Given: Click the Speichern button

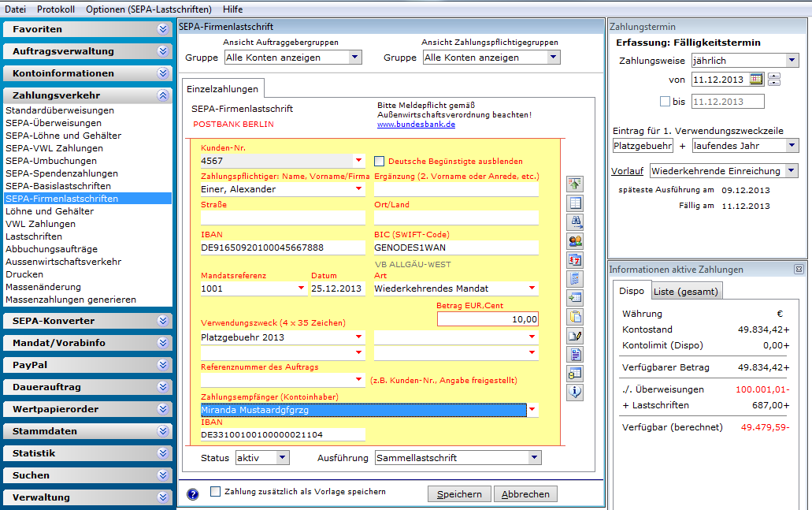Looking at the screenshot, I should coord(459,494).
